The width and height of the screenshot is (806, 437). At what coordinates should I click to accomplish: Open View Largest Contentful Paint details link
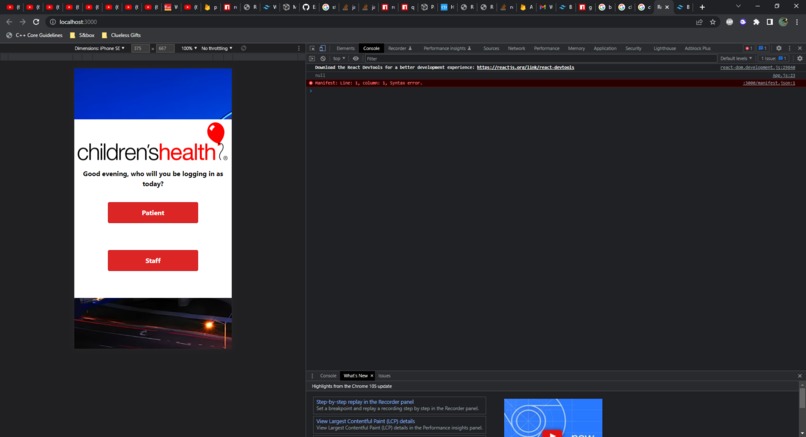click(365, 421)
